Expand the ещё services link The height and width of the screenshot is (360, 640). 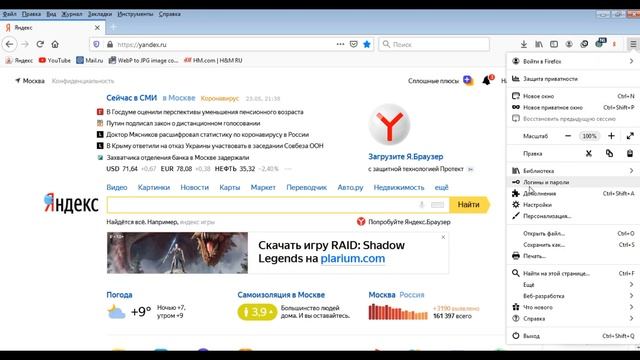[441, 187]
